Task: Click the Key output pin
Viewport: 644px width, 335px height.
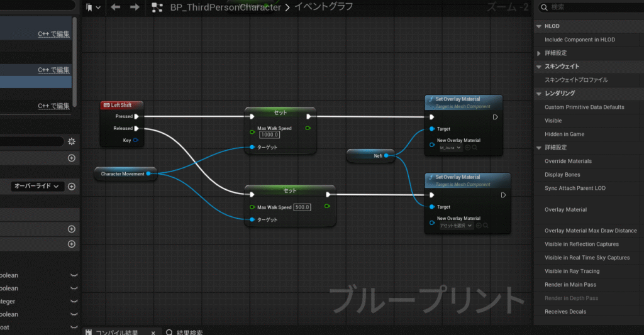Action: [136, 140]
